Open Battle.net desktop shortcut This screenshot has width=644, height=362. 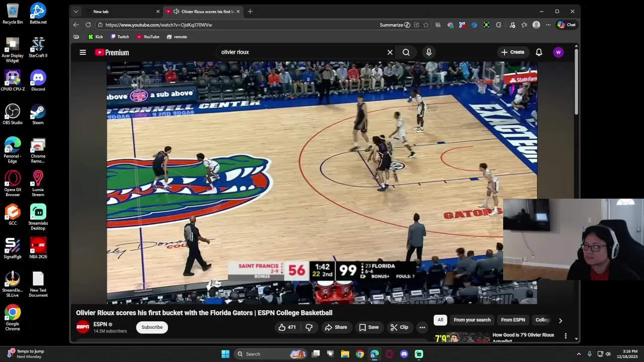click(x=38, y=14)
